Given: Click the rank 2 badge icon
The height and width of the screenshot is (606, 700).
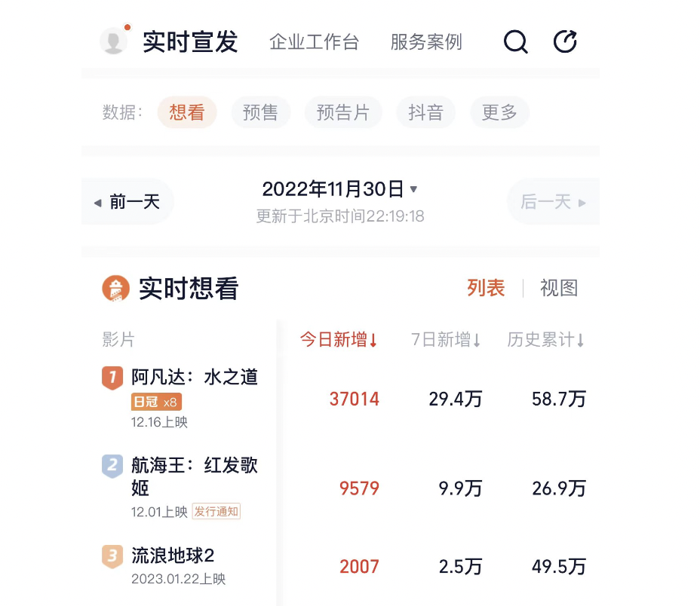Looking at the screenshot, I should click(x=112, y=466).
